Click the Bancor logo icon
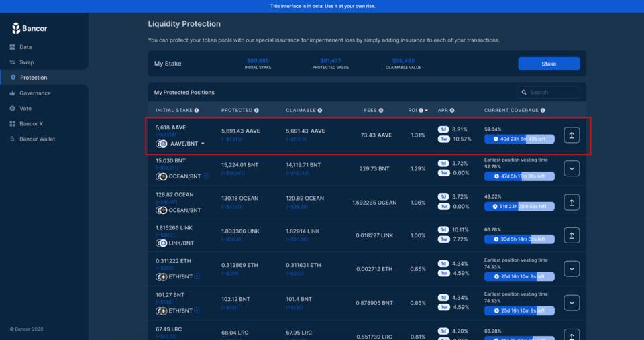 click(16, 28)
